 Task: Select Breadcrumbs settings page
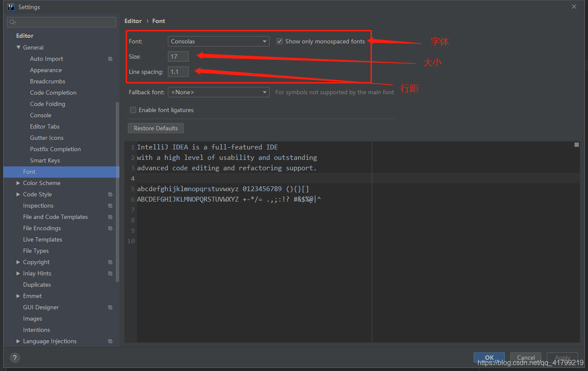(x=47, y=81)
